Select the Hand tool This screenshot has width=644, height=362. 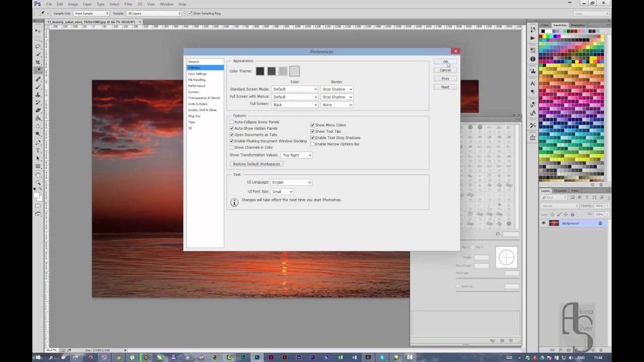tap(38, 175)
